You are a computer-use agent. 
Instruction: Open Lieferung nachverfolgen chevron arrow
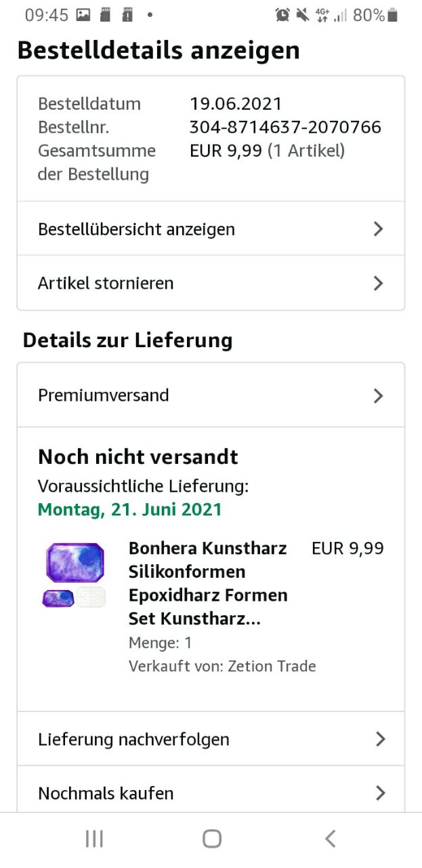(x=380, y=739)
